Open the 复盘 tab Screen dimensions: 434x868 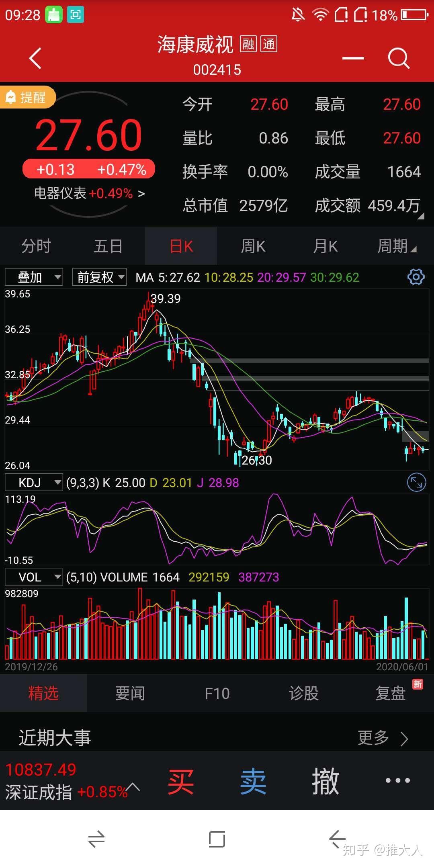[x=391, y=694]
